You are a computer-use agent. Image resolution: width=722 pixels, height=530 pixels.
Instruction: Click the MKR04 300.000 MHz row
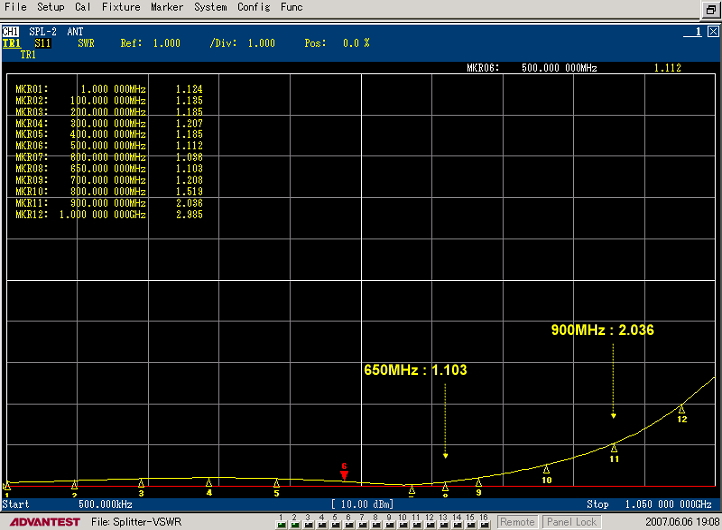point(109,123)
